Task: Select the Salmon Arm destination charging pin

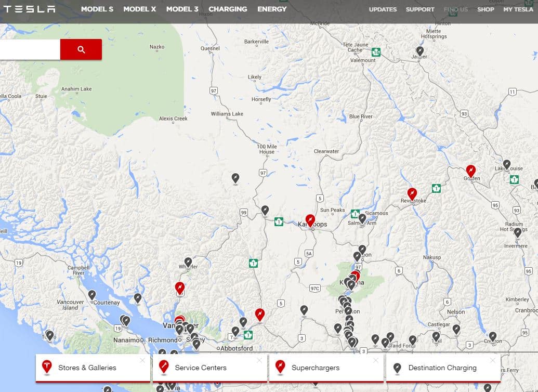Action: point(362,218)
